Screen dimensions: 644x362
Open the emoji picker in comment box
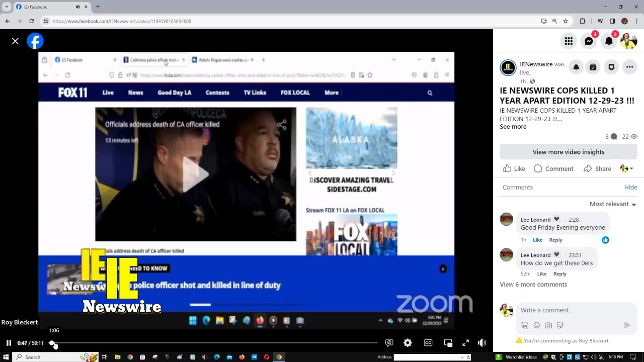tap(536, 325)
